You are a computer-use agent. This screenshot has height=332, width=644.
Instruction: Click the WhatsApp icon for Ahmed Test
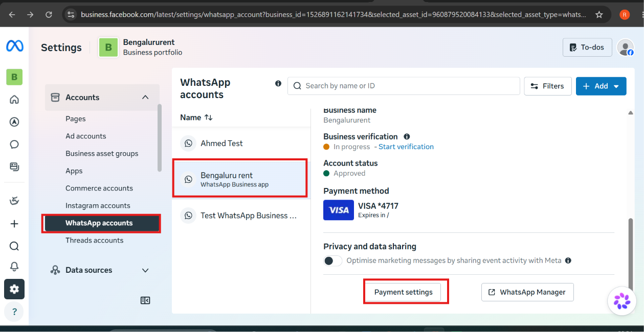[188, 144]
